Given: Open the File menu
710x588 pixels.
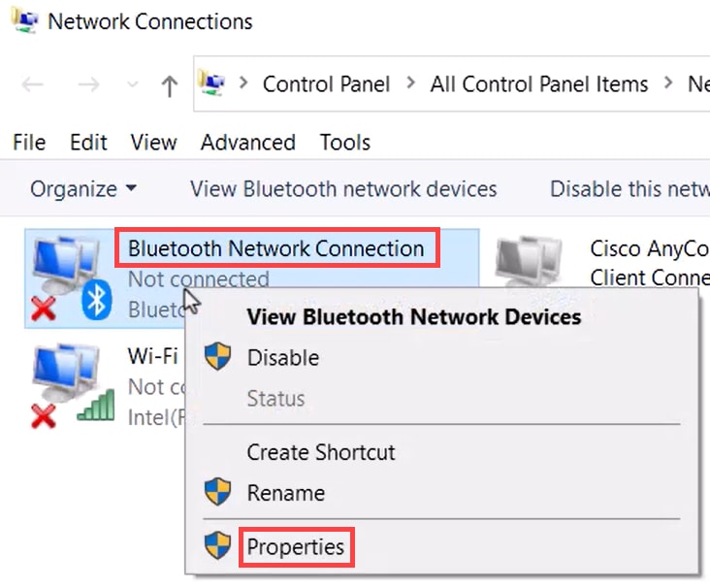Looking at the screenshot, I should click(x=29, y=143).
